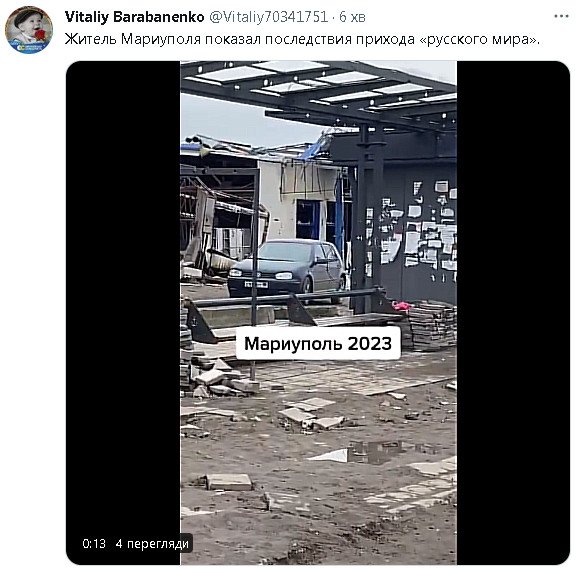Open the tweet via the 6 хв timestamp
The width and height of the screenshot is (582, 573).
[352, 17]
